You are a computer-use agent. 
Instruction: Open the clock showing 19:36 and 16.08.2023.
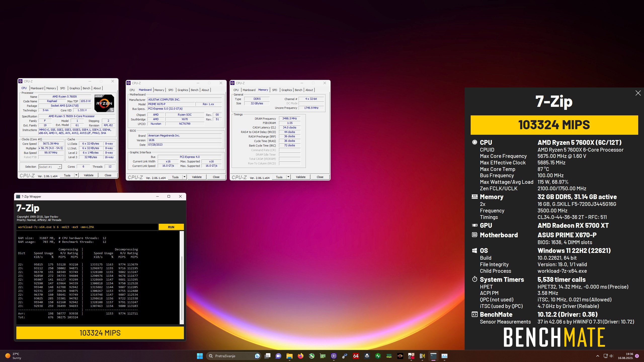(x=625, y=356)
